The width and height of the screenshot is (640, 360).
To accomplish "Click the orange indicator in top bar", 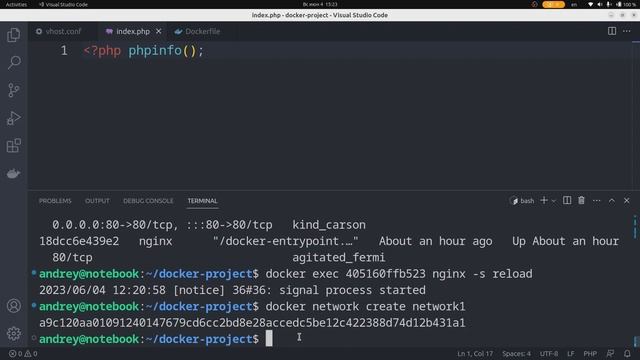I will click(x=553, y=4).
